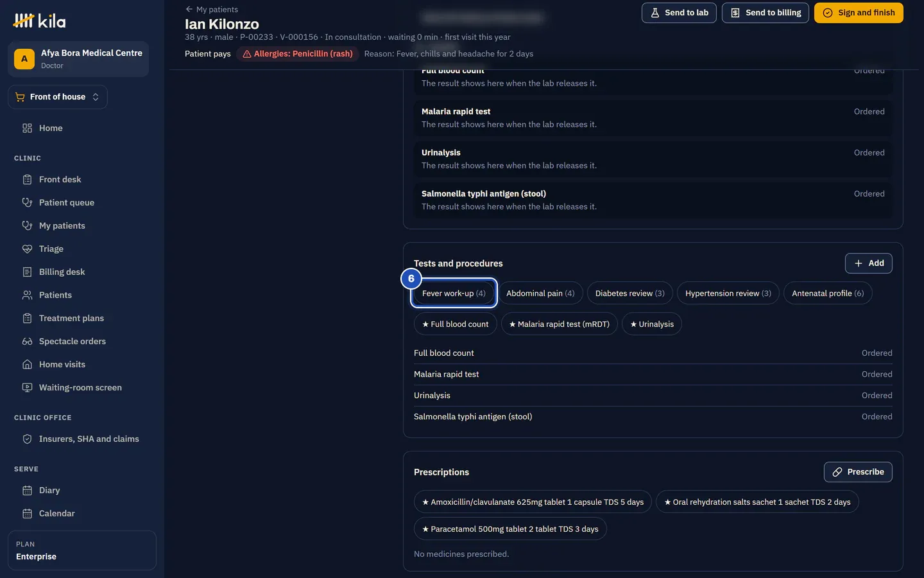Click the Waiting-room screen monitor icon

(x=27, y=387)
